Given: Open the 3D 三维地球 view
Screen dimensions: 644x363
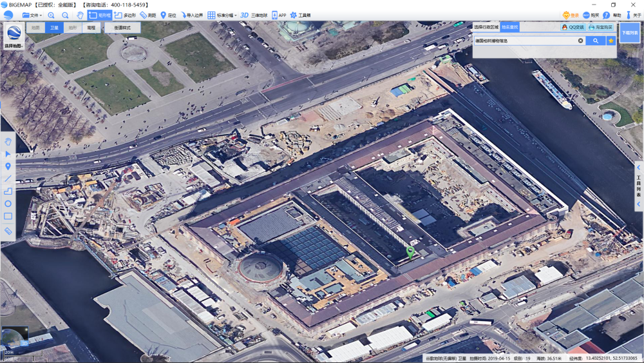Looking at the screenshot, I should 253,15.
